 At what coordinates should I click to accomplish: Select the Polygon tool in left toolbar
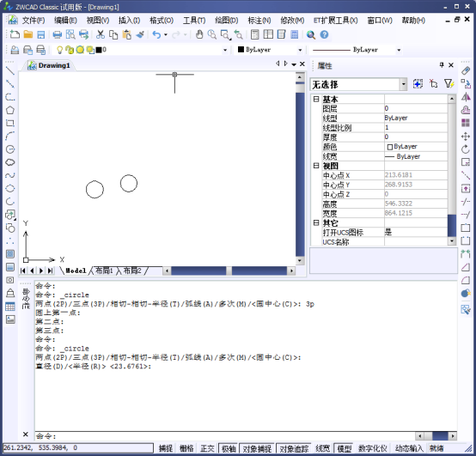click(x=10, y=110)
